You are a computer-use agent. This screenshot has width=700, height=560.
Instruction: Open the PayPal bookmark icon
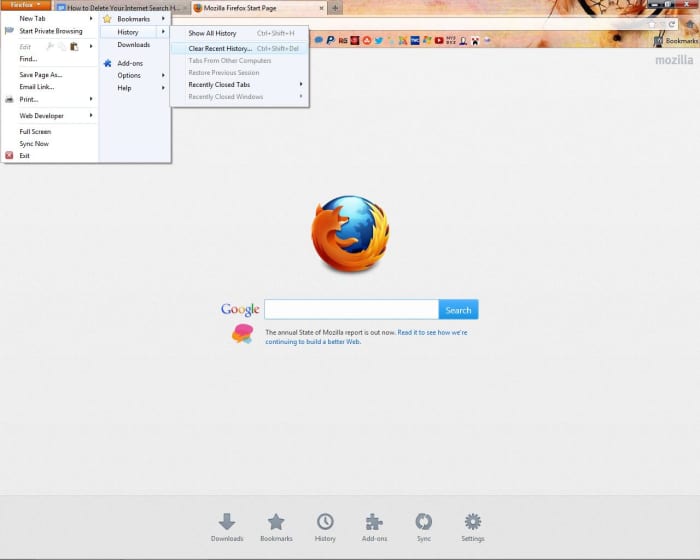pos(330,41)
